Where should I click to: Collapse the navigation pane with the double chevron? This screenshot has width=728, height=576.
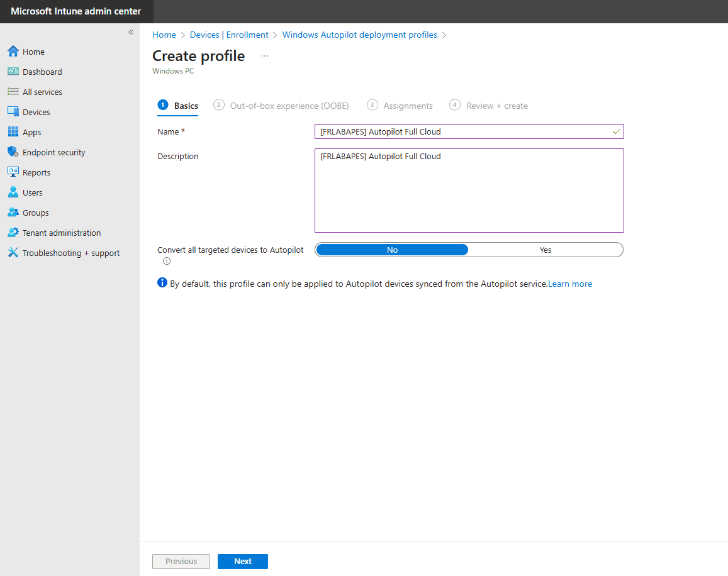[x=130, y=31]
